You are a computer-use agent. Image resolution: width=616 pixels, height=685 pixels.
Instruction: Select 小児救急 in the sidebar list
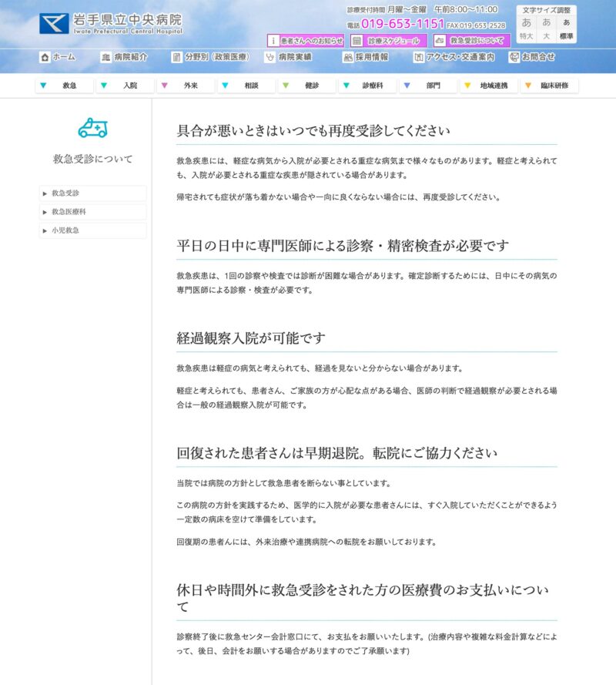click(x=92, y=230)
